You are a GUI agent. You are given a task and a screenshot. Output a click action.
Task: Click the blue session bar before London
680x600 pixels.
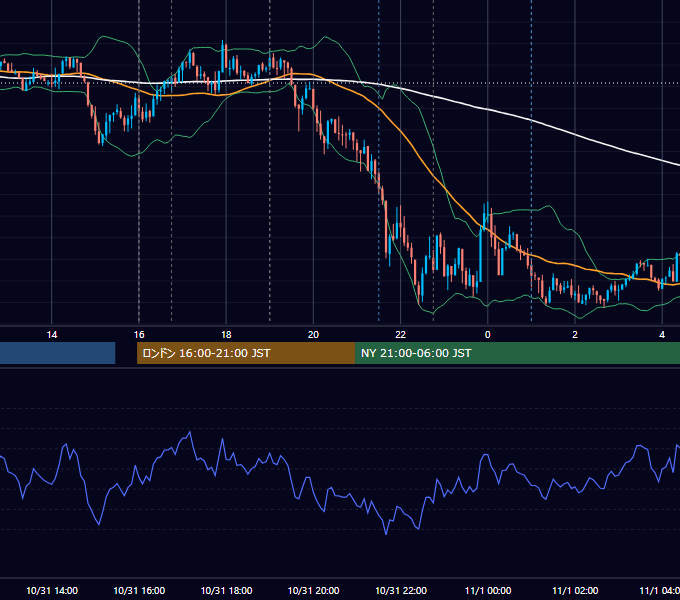(x=58, y=353)
